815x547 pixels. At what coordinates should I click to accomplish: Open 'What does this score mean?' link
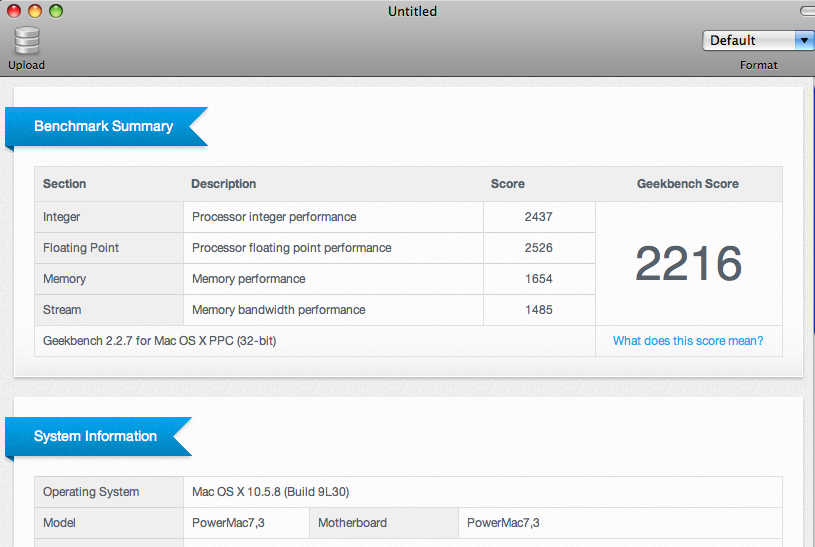tap(687, 341)
